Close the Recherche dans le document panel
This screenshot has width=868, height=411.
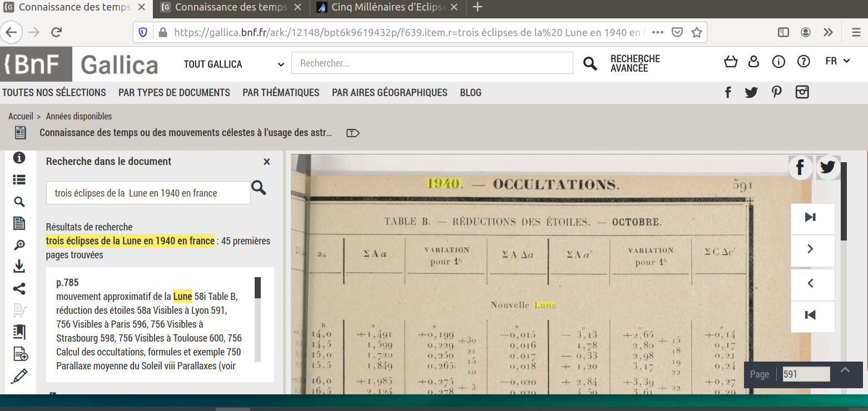point(266,162)
